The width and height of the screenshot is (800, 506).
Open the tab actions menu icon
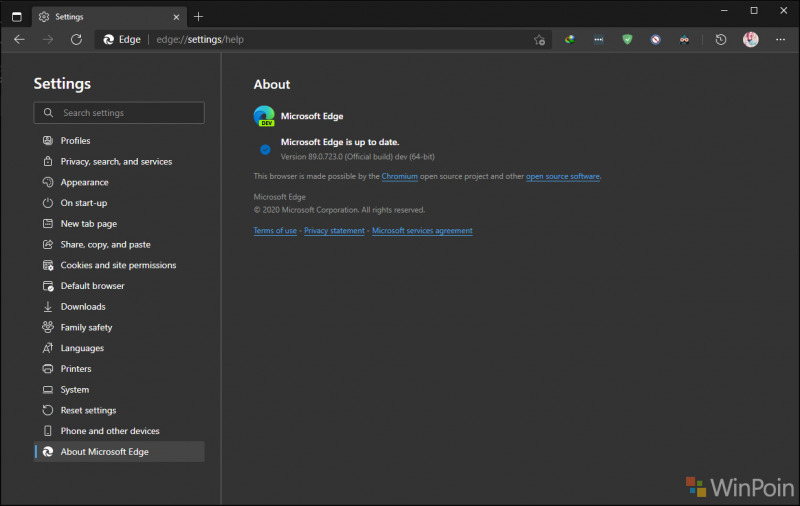[x=17, y=17]
